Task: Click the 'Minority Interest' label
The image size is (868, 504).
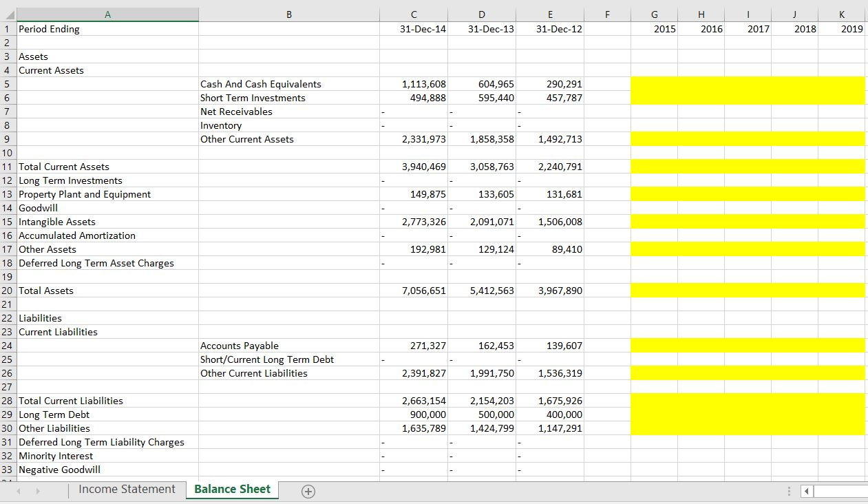Action: tap(55, 456)
